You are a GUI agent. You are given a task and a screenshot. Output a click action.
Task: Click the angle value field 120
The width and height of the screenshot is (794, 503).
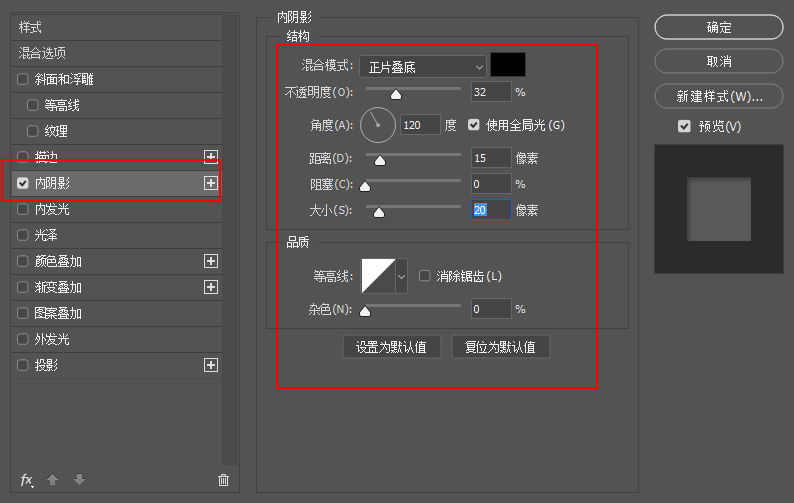click(420, 125)
